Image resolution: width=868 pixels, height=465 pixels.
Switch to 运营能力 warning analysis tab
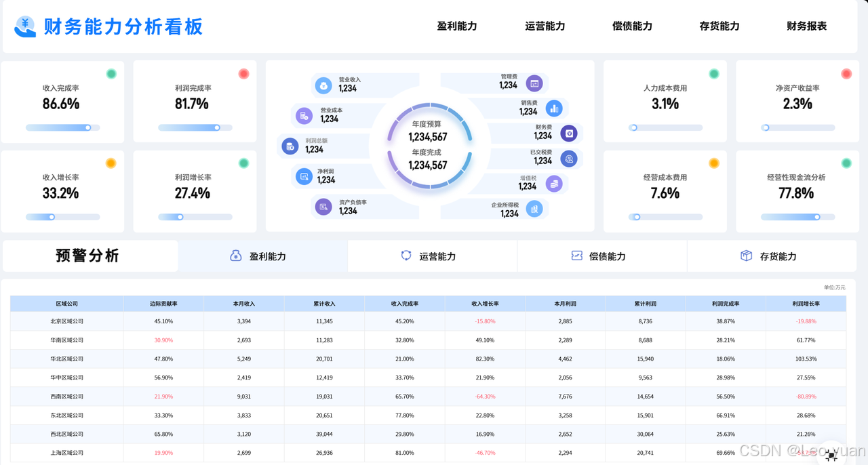433,256
